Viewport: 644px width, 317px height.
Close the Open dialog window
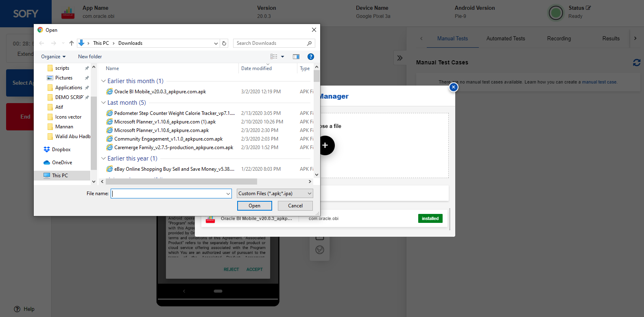(x=314, y=30)
